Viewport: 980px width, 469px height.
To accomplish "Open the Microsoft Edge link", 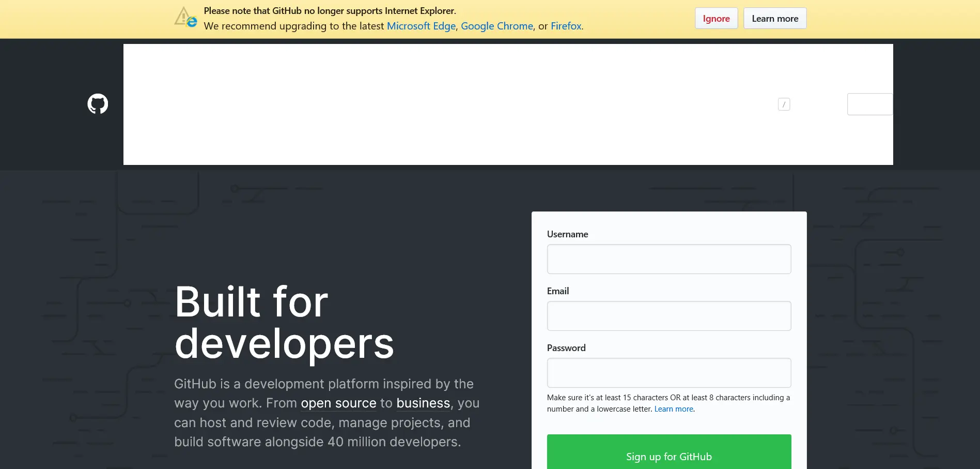I will [x=421, y=26].
